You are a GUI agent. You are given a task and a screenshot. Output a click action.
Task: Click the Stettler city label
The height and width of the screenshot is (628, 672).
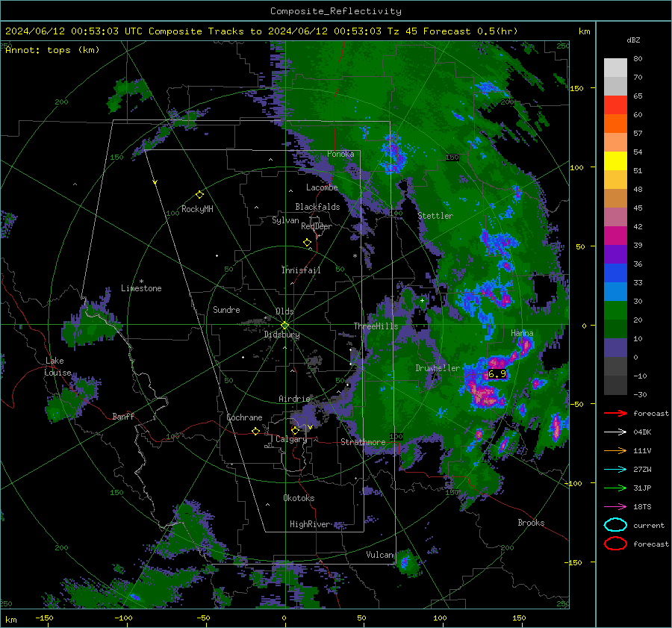[x=435, y=216]
